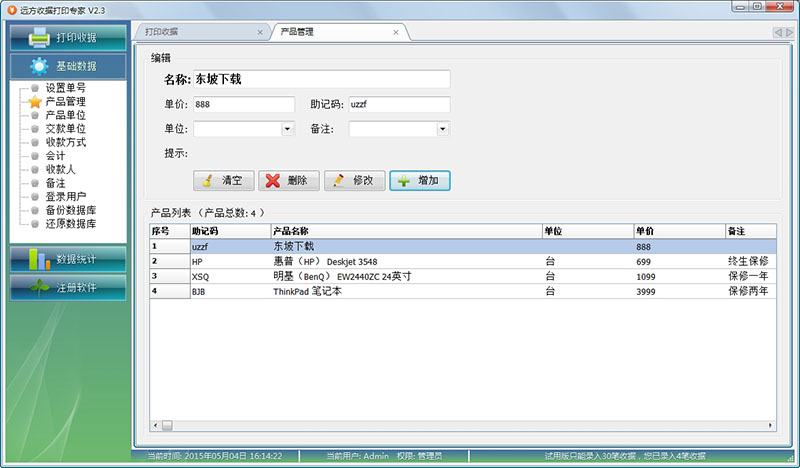Select 交款单位 in the tree

[x=65, y=129]
